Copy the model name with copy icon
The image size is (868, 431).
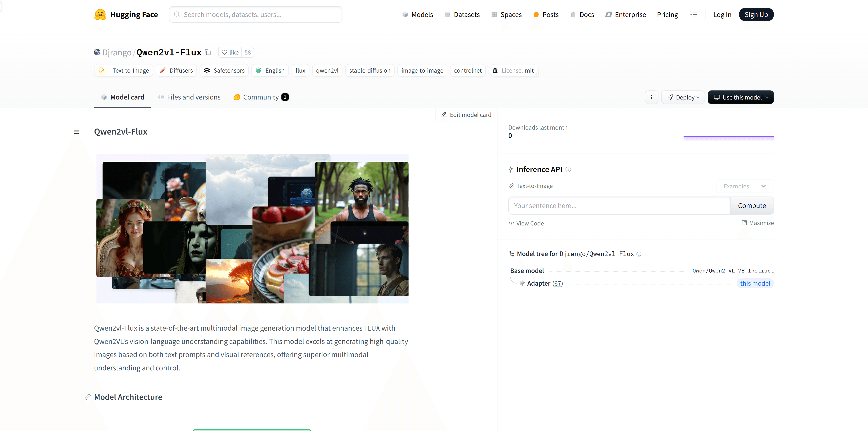point(208,52)
